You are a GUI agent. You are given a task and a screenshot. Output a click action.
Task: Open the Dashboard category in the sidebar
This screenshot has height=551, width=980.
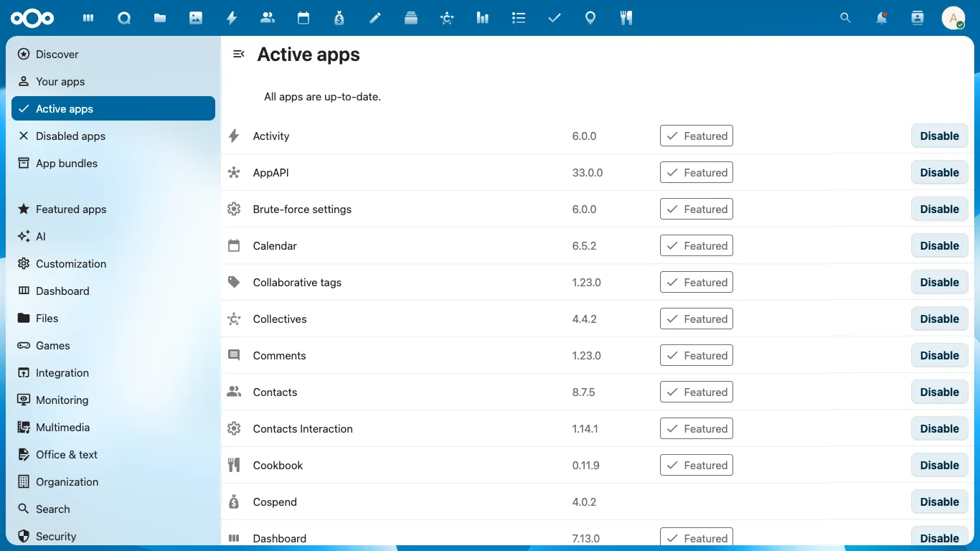(x=113, y=291)
